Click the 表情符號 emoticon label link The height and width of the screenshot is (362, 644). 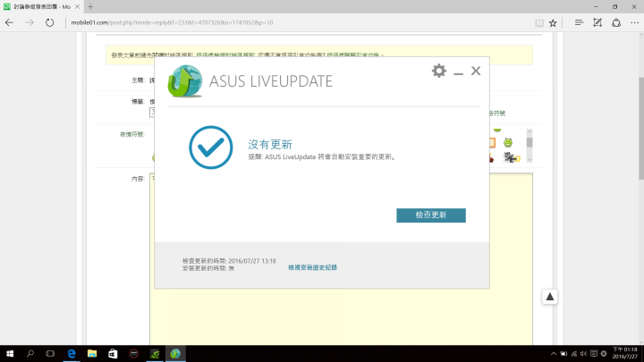[131, 134]
